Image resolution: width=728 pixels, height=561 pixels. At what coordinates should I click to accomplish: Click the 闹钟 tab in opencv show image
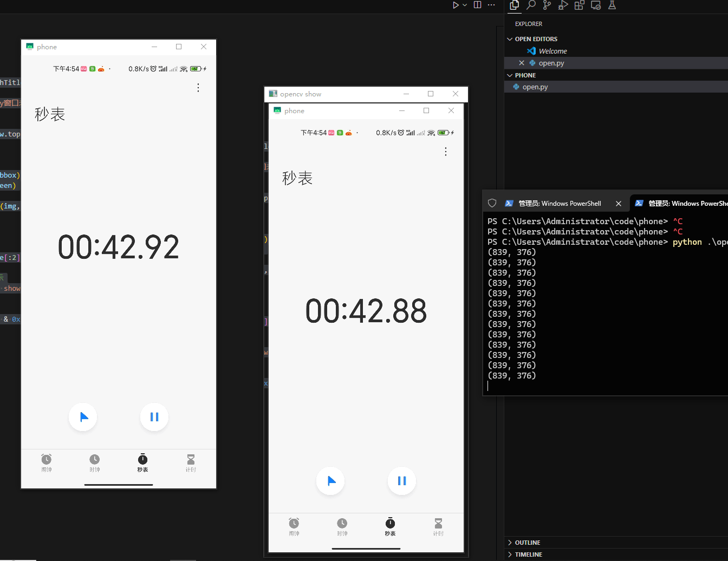pyautogui.click(x=294, y=527)
